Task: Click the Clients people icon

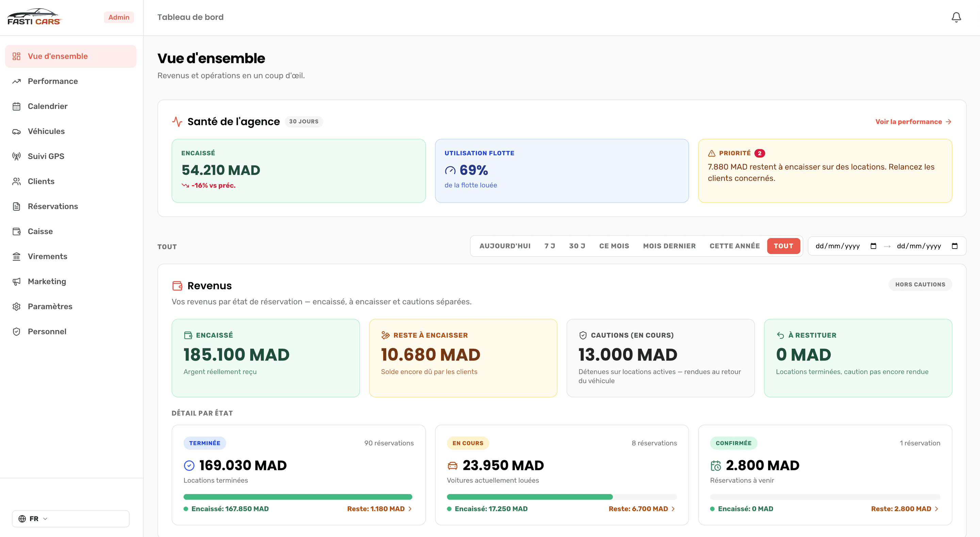Action: pyautogui.click(x=16, y=181)
